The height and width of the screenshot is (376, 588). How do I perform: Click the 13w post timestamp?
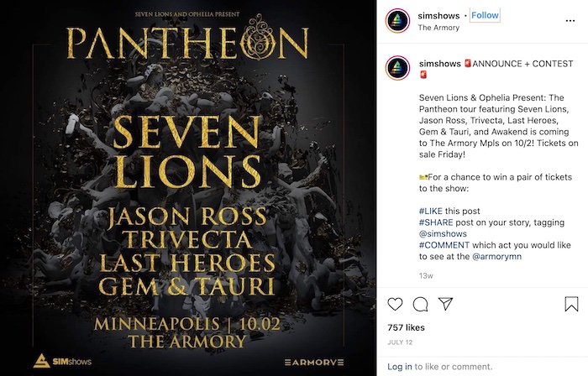click(426, 276)
